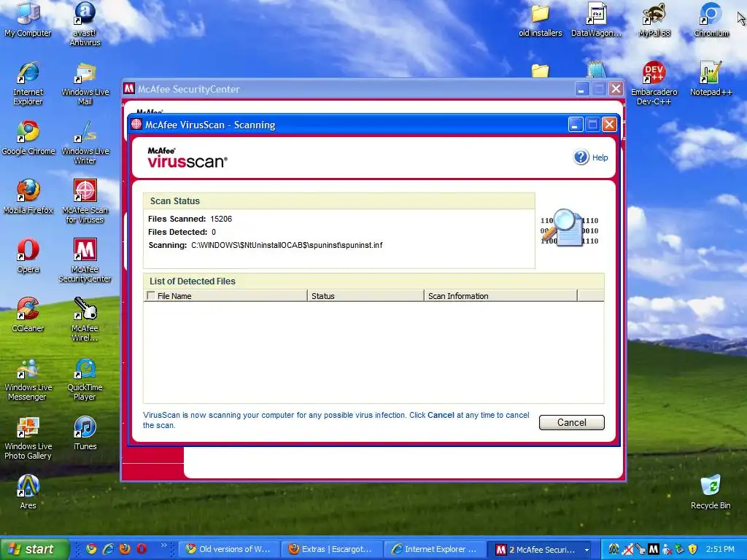Select the Notepad++ desktop icon
The image size is (747, 560).
tap(711, 79)
